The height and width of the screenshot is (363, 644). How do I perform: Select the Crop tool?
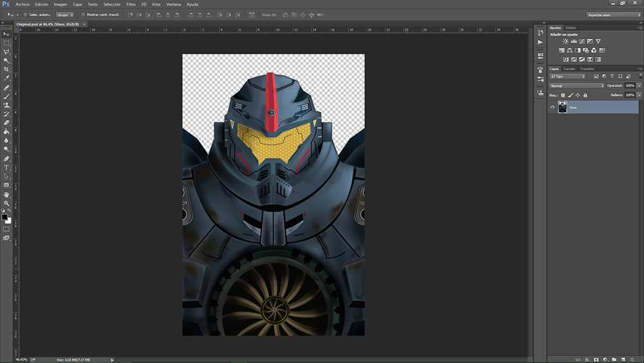[x=6, y=70]
